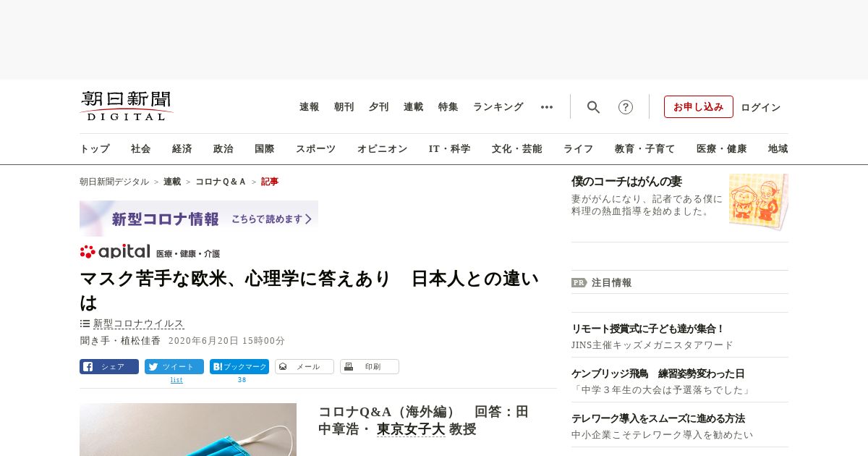Open the 夕刊 menu item
Viewport: 868px width, 456px height.
pos(379,107)
